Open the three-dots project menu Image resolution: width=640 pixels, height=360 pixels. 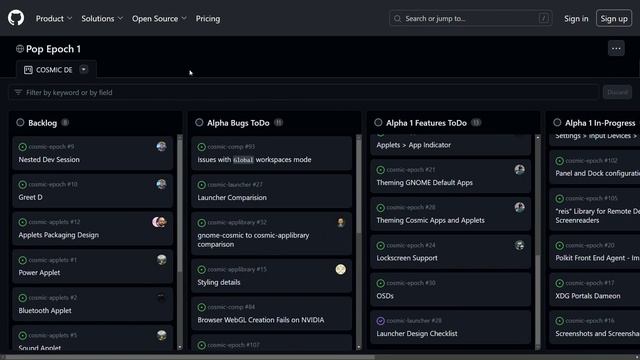click(x=616, y=49)
